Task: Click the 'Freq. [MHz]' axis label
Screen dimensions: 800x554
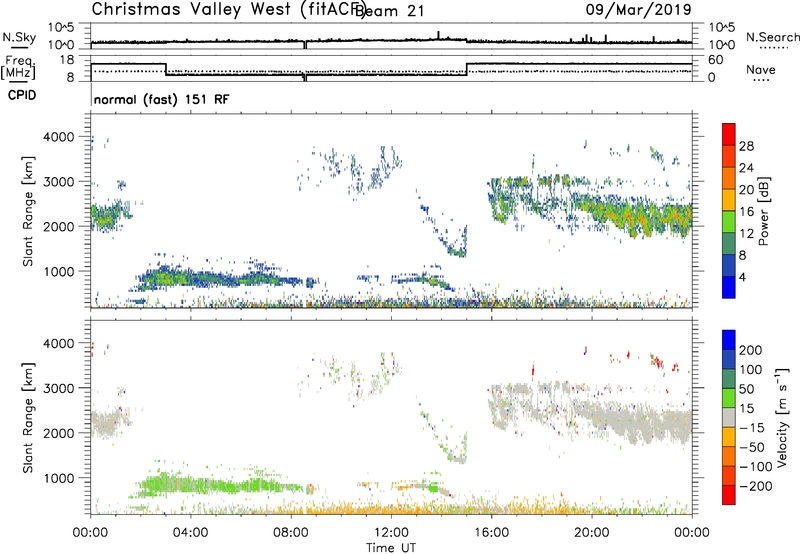Action: click(18, 68)
